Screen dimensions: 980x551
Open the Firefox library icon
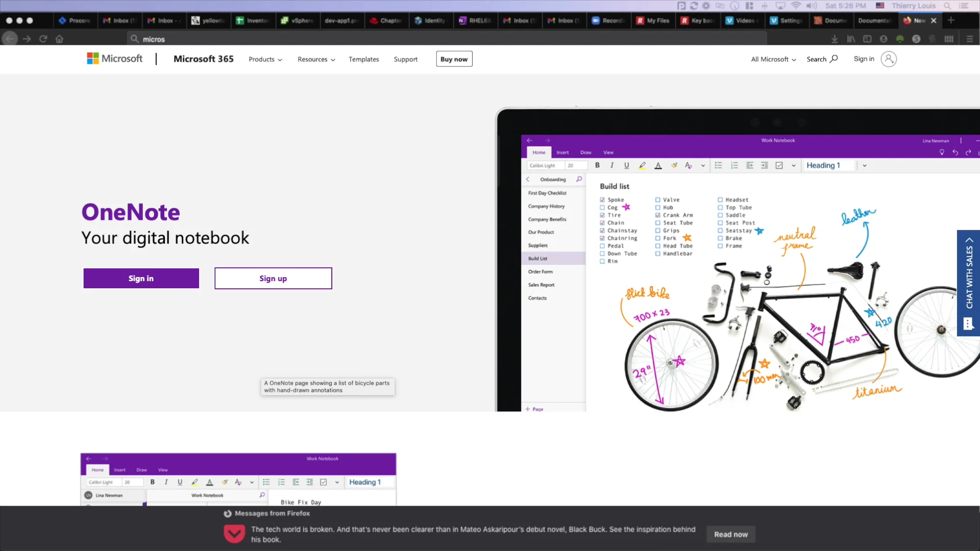851,39
